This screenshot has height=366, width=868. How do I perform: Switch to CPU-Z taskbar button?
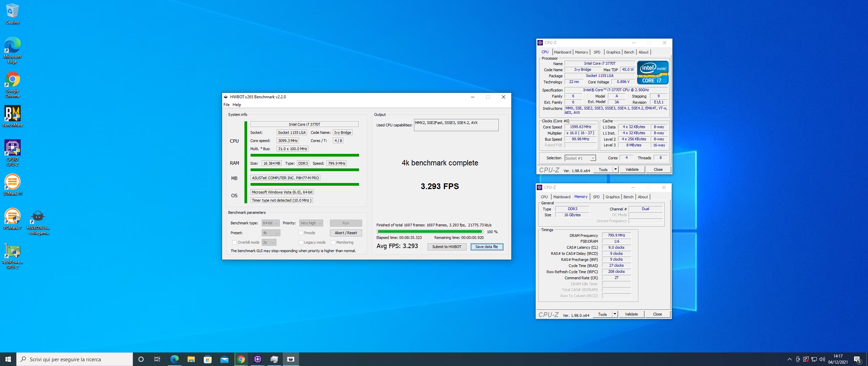[258, 359]
